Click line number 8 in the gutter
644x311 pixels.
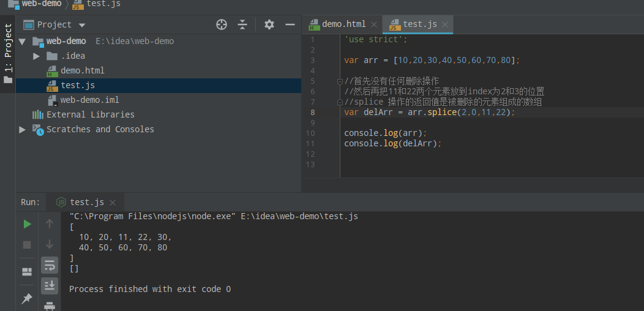pyautogui.click(x=313, y=113)
